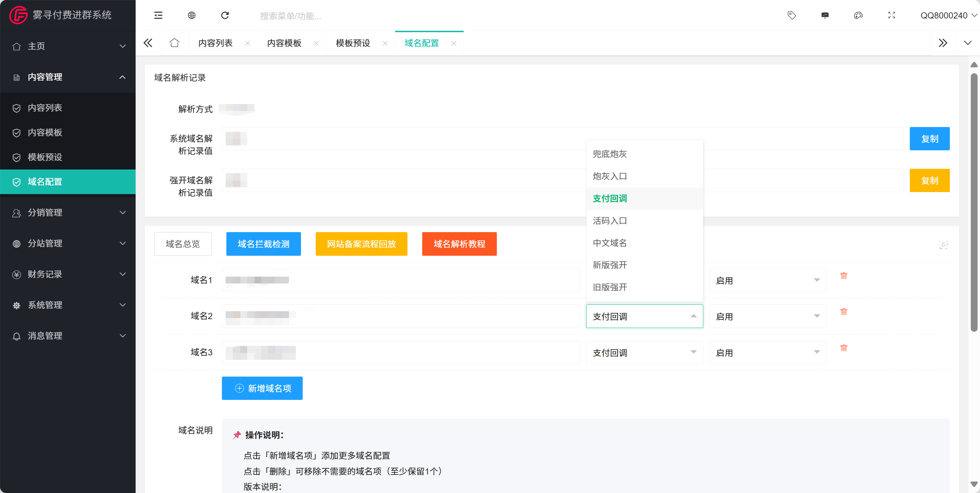Select 旧版强开 from dropdown list
The image size is (980, 493).
click(644, 288)
